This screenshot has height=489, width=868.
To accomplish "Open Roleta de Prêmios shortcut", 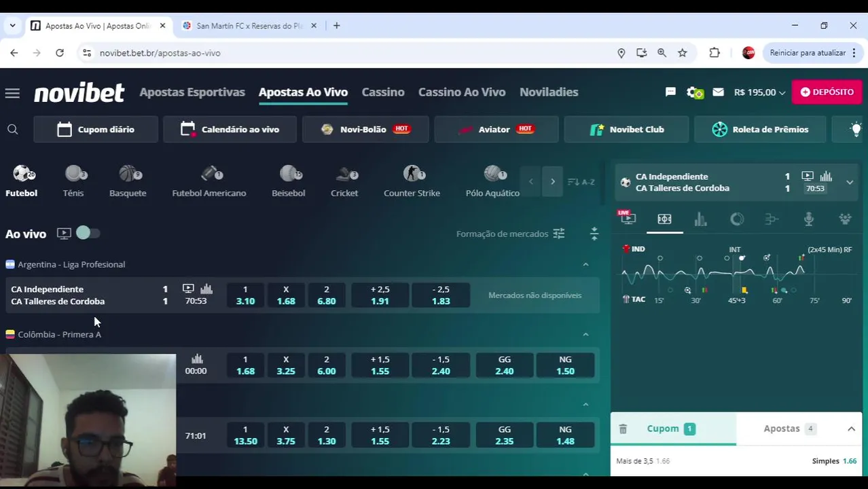I will [x=760, y=129].
